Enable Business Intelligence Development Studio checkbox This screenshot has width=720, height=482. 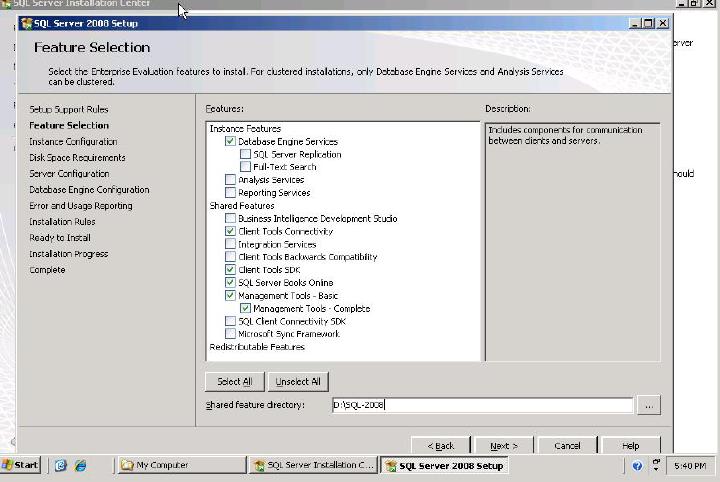pyautogui.click(x=230, y=218)
